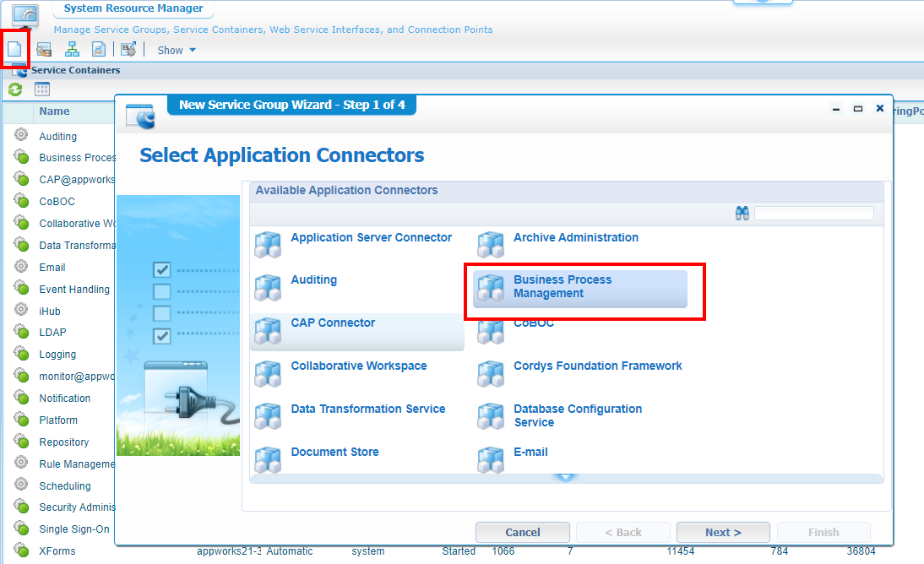Click the "Business Proces" row in the container list
The image size is (924, 564).
click(77, 157)
